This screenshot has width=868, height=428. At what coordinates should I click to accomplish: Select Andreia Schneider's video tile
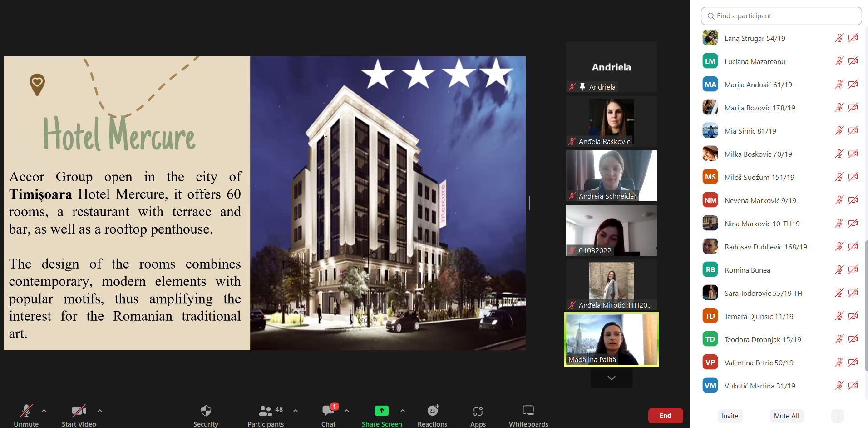point(612,176)
